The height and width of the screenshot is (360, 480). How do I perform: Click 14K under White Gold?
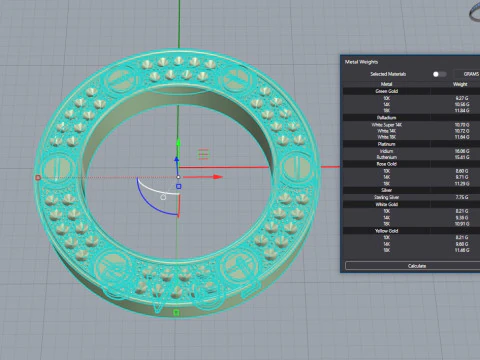point(386,217)
